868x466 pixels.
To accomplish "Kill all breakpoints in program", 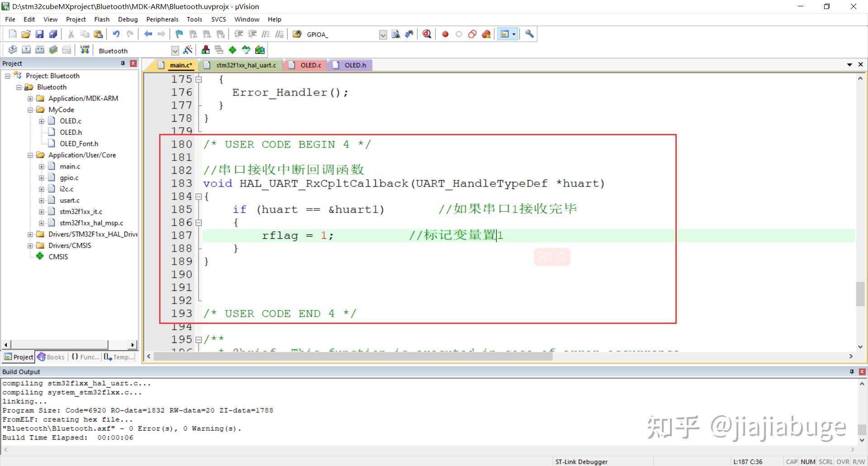I will 486,34.
